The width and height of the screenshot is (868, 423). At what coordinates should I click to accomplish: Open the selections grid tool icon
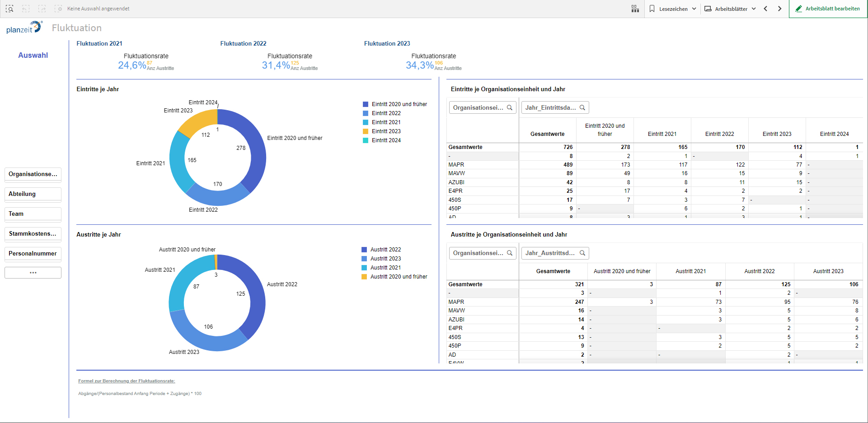click(x=635, y=9)
